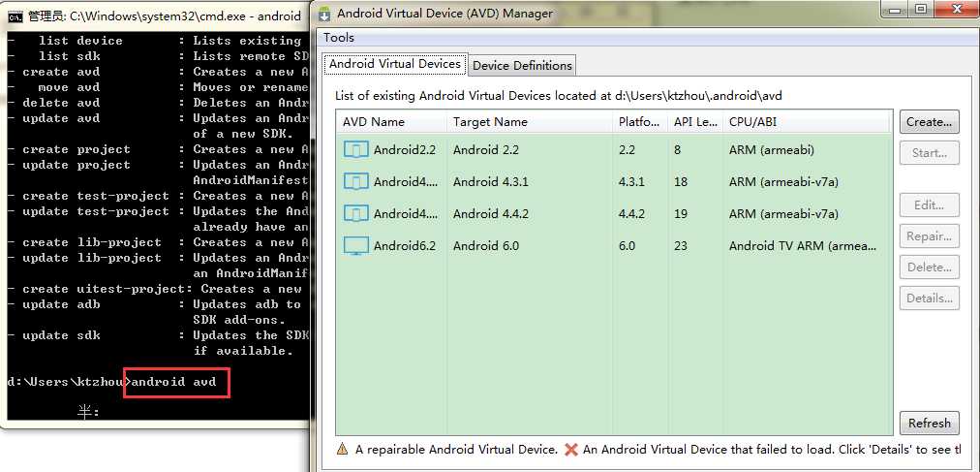Screen dimensions: 980x472
Task: Click the Android TV ARM CPU cell
Action: [803, 245]
